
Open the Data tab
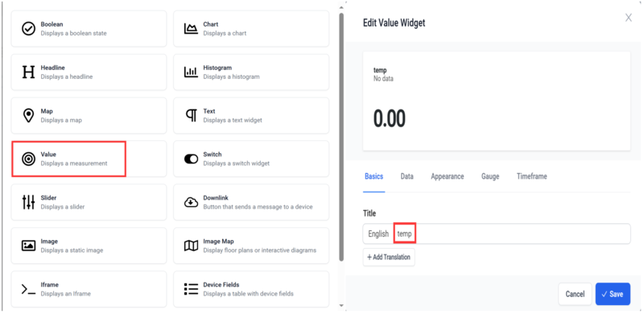click(407, 176)
